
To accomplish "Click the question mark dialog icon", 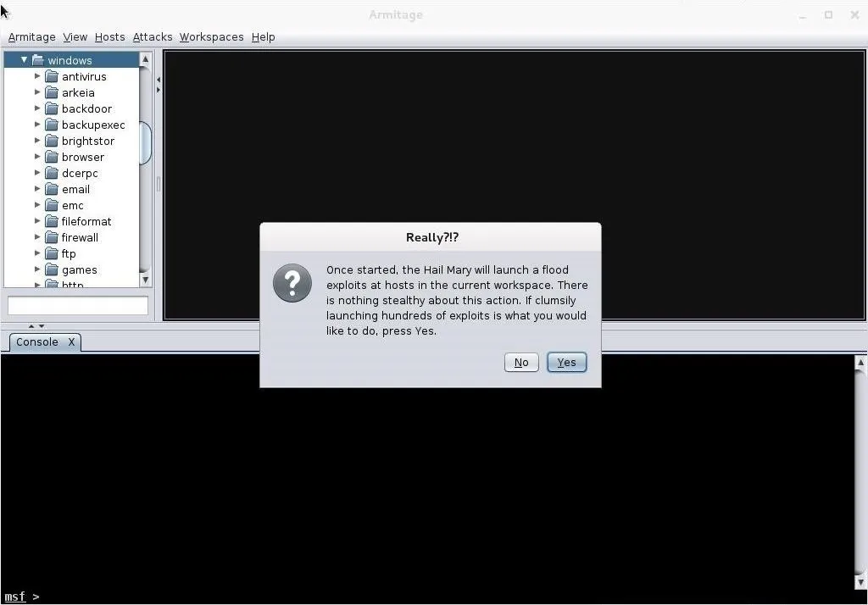I will [x=292, y=282].
